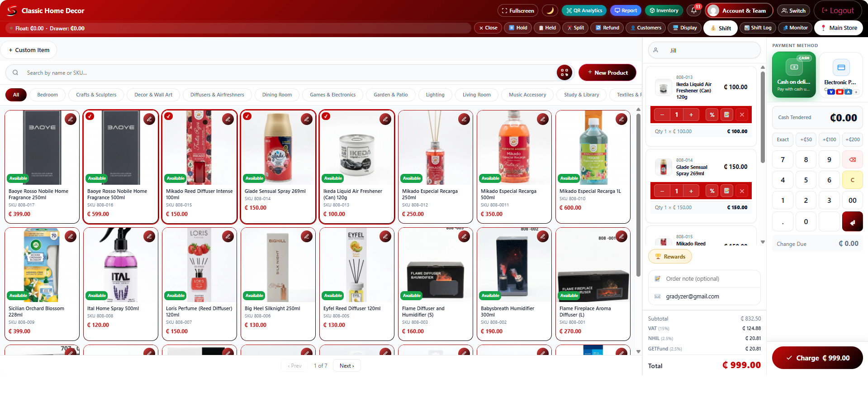Screen dimensions: 868x398
Task: Decrease quantity of Ikeda Liquid Air Freshener
Action: (x=662, y=115)
